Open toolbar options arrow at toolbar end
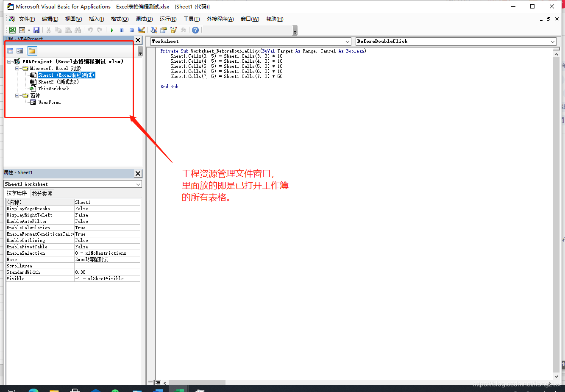This screenshot has width=565, height=392. (295, 31)
